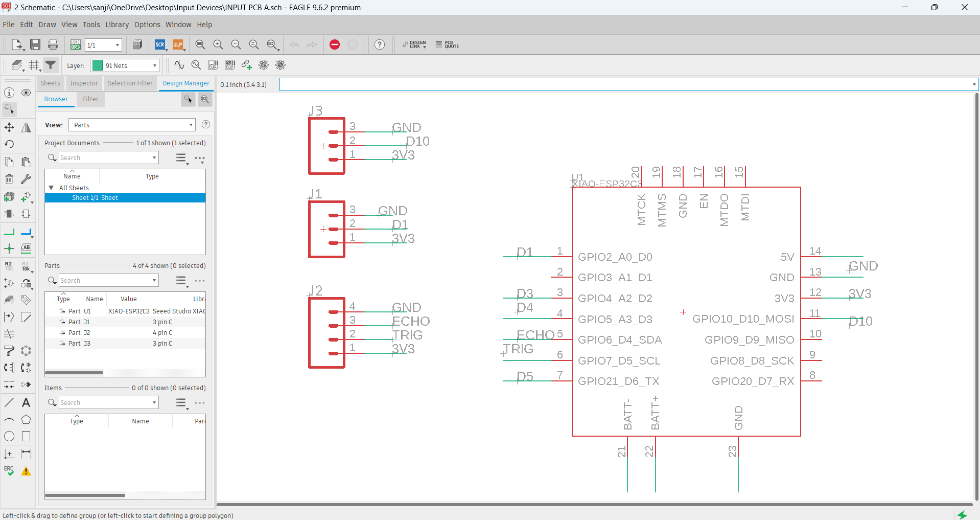Open grid settings icon

point(34,65)
